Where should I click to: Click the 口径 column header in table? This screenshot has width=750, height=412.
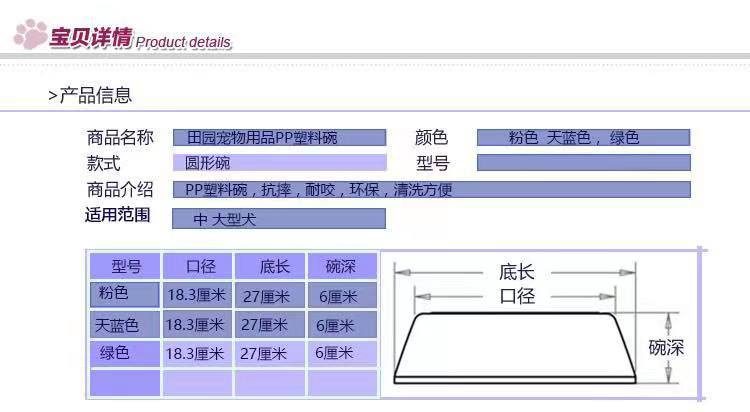point(198,266)
